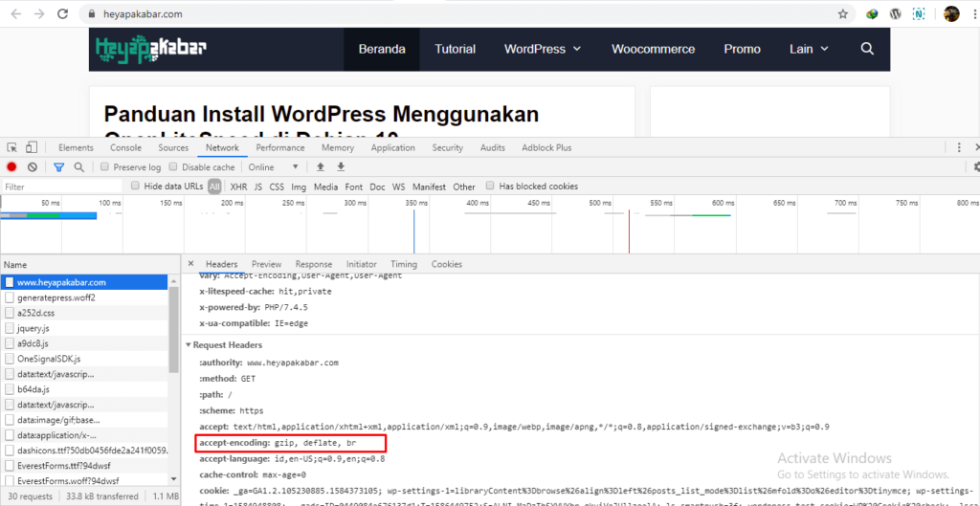
Task: Enable the Preserve log checkbox
Action: click(105, 166)
